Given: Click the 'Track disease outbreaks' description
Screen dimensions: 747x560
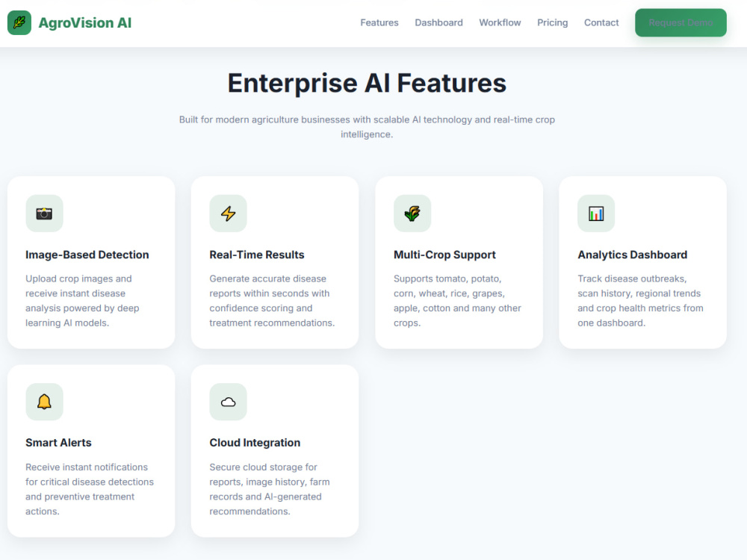Looking at the screenshot, I should 640,300.
